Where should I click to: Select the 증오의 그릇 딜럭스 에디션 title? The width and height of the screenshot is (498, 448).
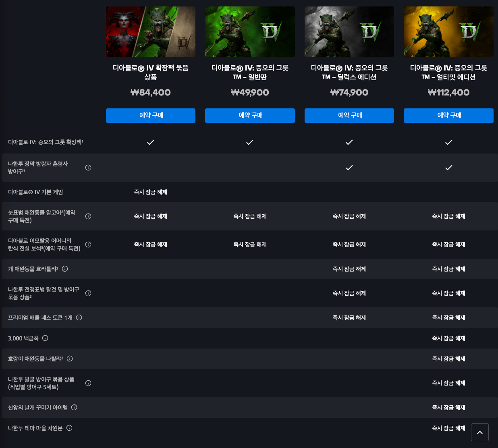pos(349,73)
